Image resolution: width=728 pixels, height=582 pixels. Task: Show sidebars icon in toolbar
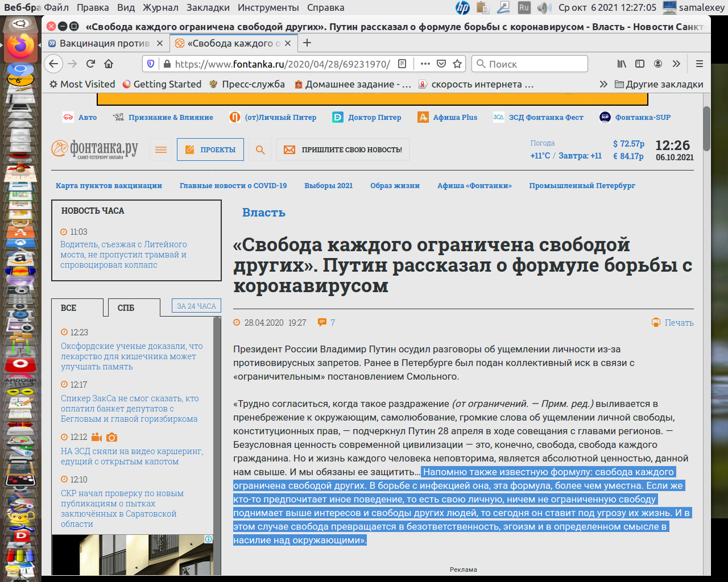[640, 64]
